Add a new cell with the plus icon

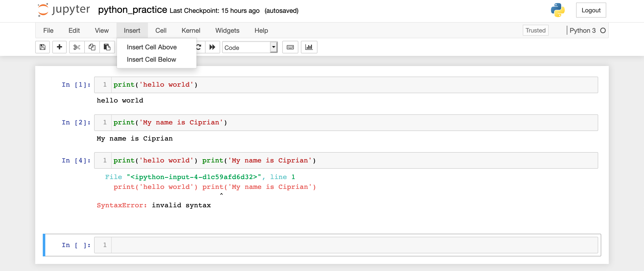click(x=59, y=47)
